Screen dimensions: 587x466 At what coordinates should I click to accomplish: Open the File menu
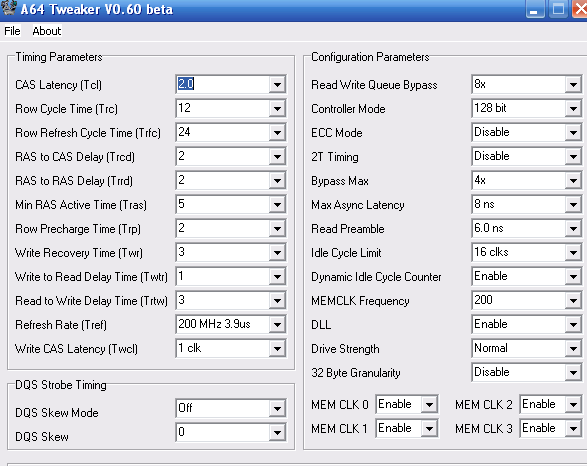click(x=12, y=31)
